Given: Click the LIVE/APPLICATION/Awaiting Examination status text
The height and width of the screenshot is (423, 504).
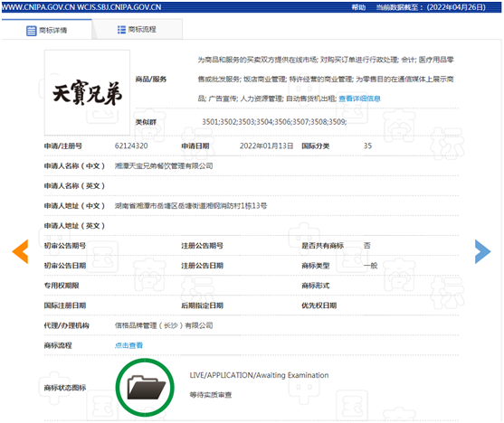Looking at the screenshot, I should click(259, 375).
